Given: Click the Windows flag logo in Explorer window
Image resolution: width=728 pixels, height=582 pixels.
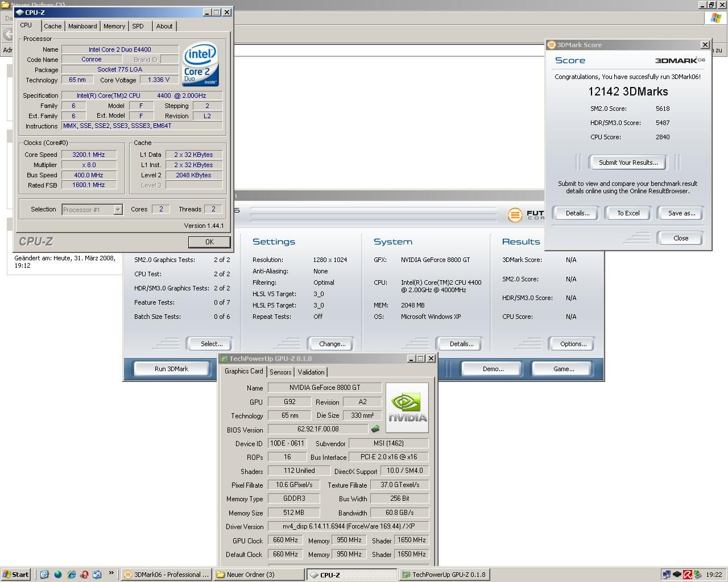Looking at the screenshot, I should pyautogui.click(x=716, y=18).
